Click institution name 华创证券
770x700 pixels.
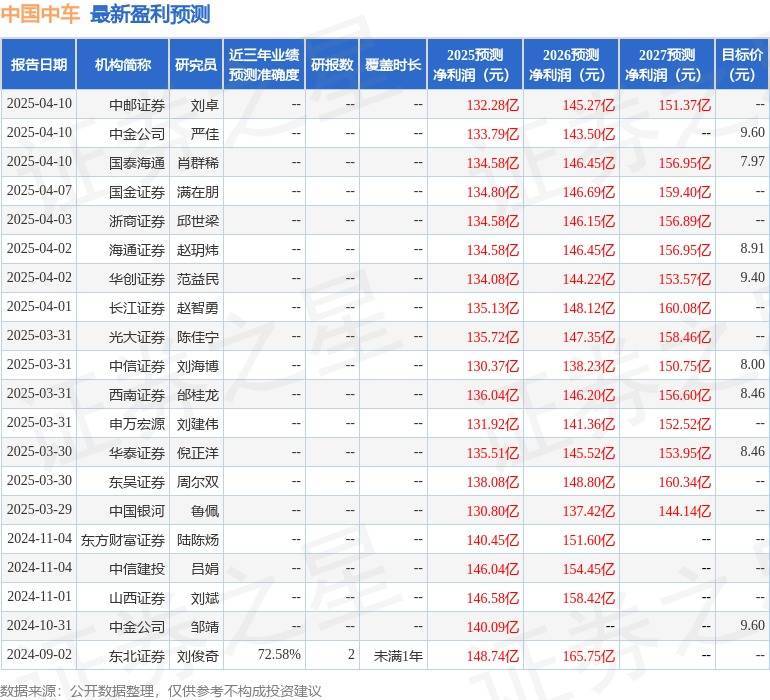(137, 279)
